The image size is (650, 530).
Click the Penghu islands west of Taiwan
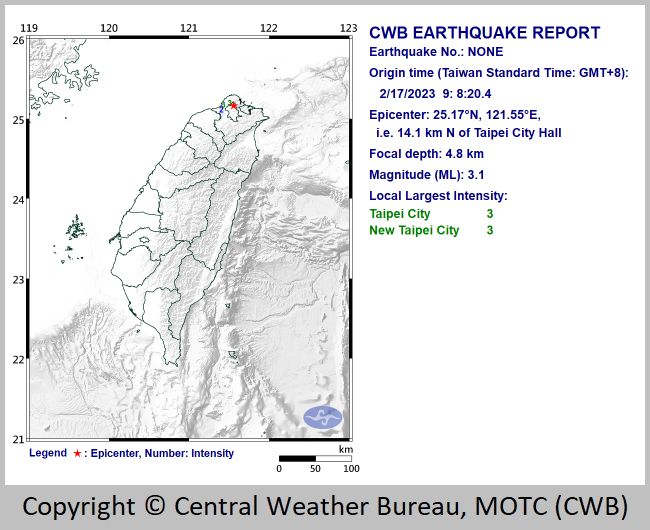pos(75,232)
